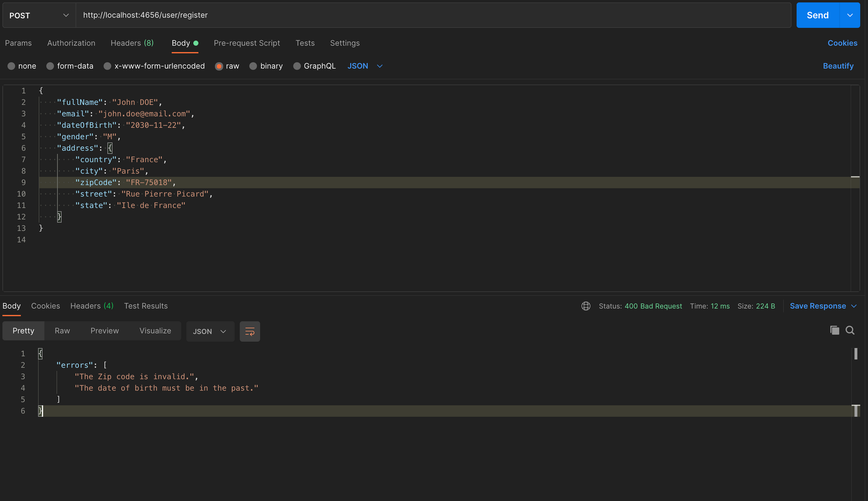Copy the response body with the copy icon
Viewport: 868px width, 501px height.
pos(834,330)
